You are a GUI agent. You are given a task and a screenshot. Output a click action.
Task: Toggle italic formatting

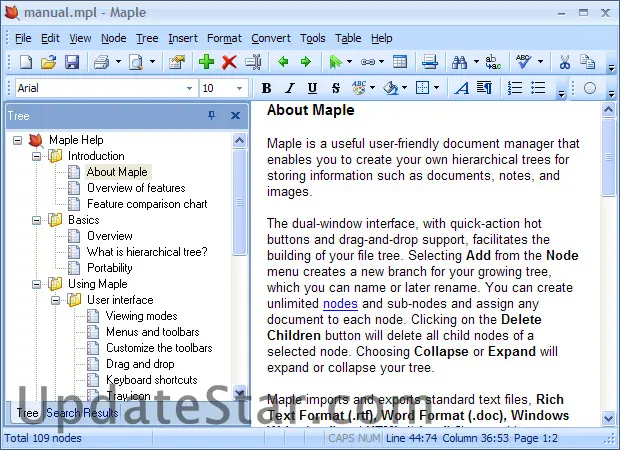coord(290,88)
